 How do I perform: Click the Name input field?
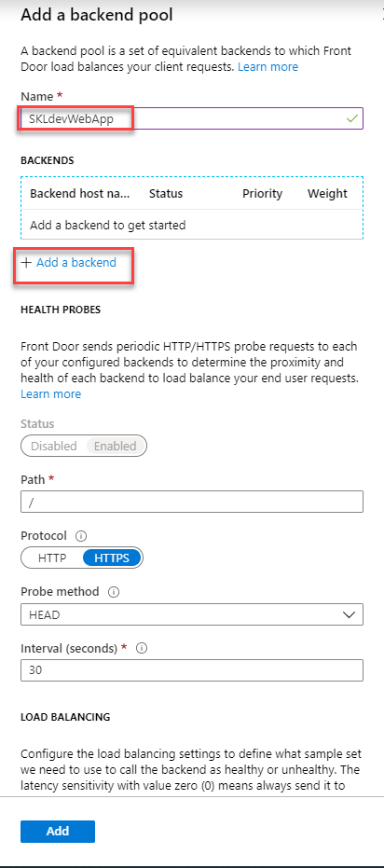pos(192,118)
